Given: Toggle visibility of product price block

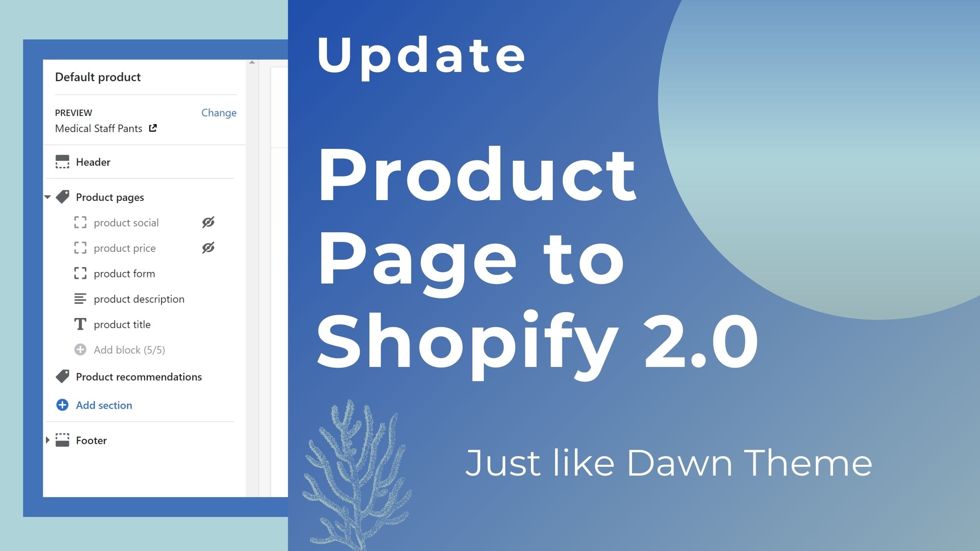Looking at the screenshot, I should [209, 248].
